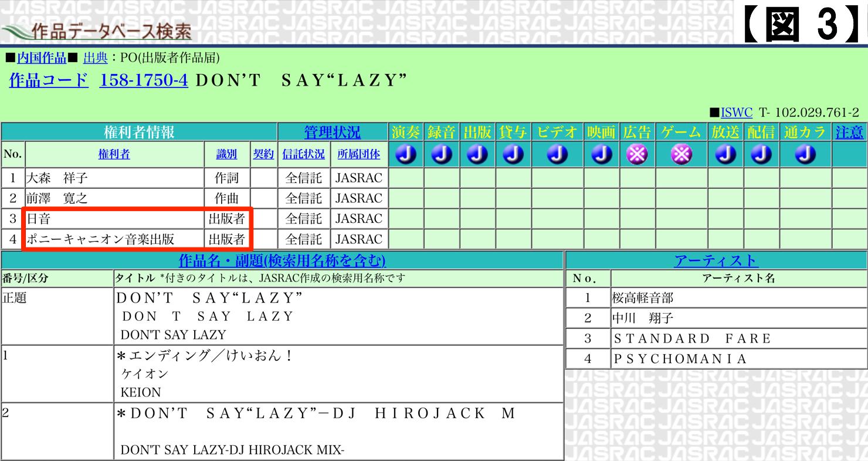
Task: Click the J icon under 貸与 column
Action: click(513, 154)
